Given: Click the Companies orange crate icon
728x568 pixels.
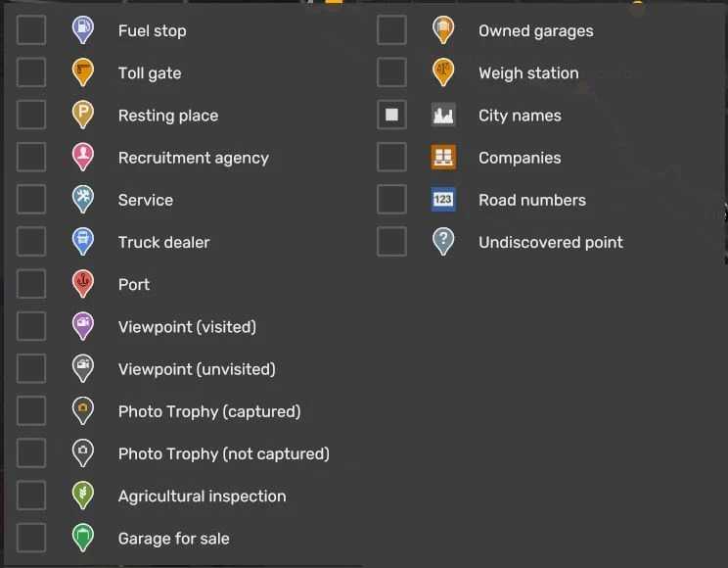Looking at the screenshot, I should (x=443, y=157).
